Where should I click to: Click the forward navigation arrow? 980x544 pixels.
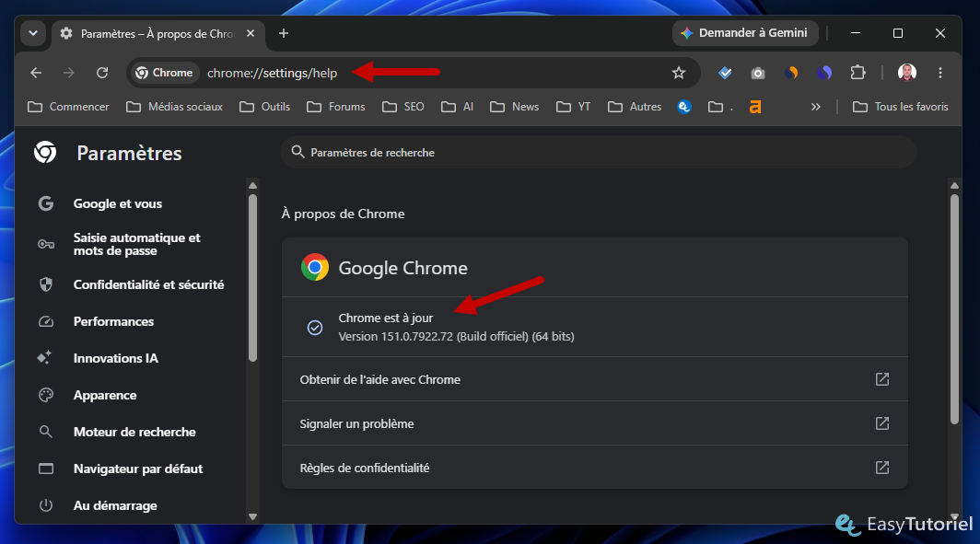click(69, 73)
